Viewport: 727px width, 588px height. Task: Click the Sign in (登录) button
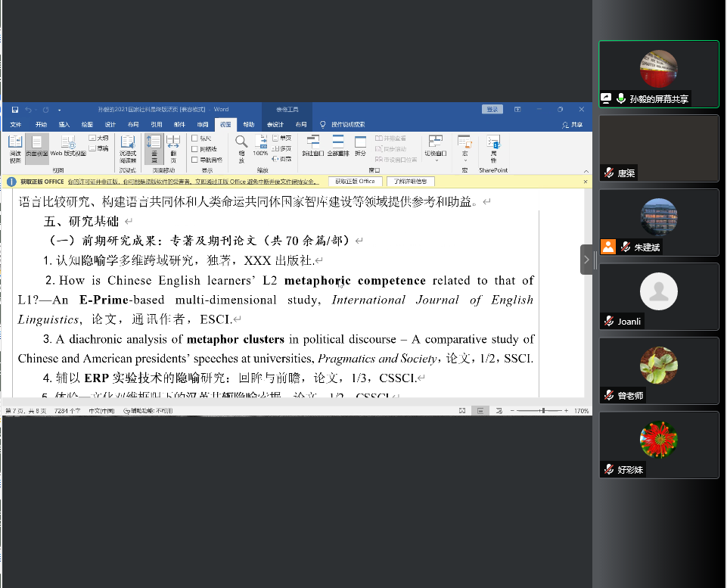[492, 110]
